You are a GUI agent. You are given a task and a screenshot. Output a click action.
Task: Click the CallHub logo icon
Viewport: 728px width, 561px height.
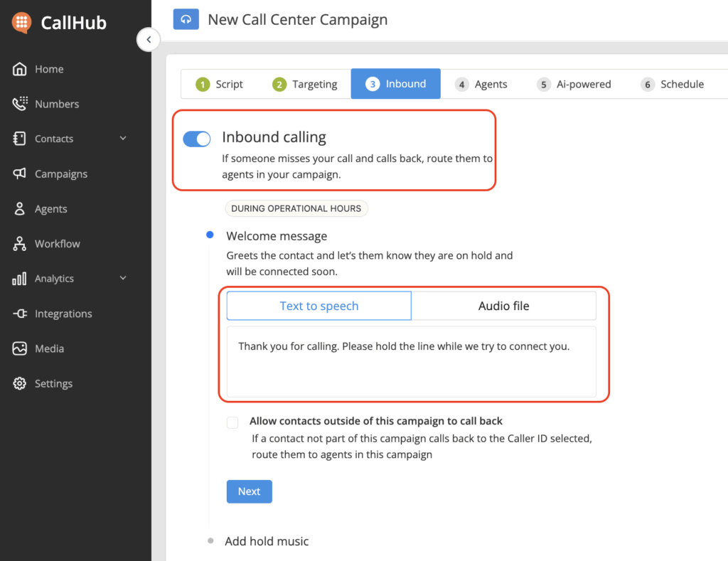pos(21,22)
